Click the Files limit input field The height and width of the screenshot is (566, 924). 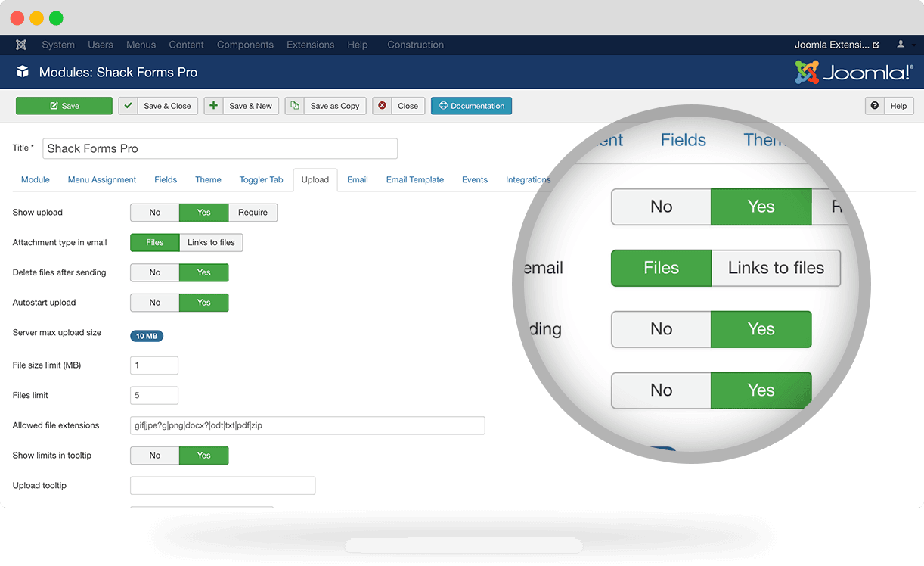click(x=154, y=395)
